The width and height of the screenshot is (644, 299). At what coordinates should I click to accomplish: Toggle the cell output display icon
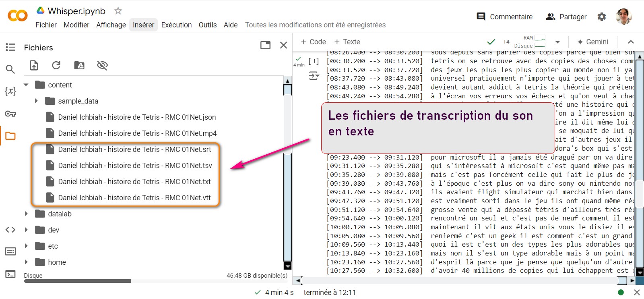[x=314, y=75]
